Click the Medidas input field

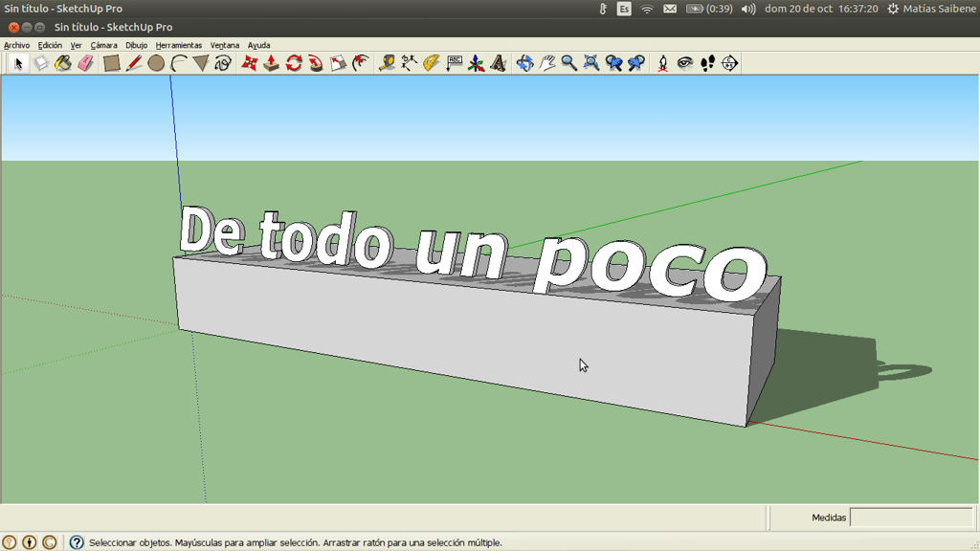tap(912, 518)
